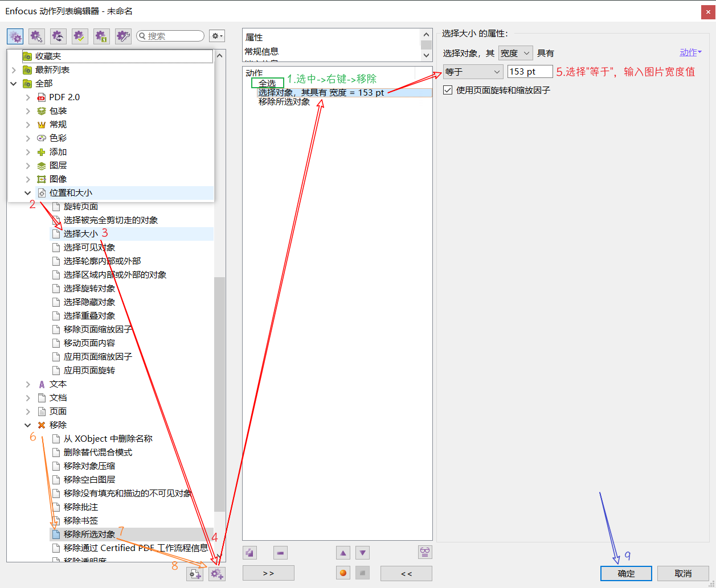Click the gear-with-cursor selection actions icon

[x=37, y=36]
